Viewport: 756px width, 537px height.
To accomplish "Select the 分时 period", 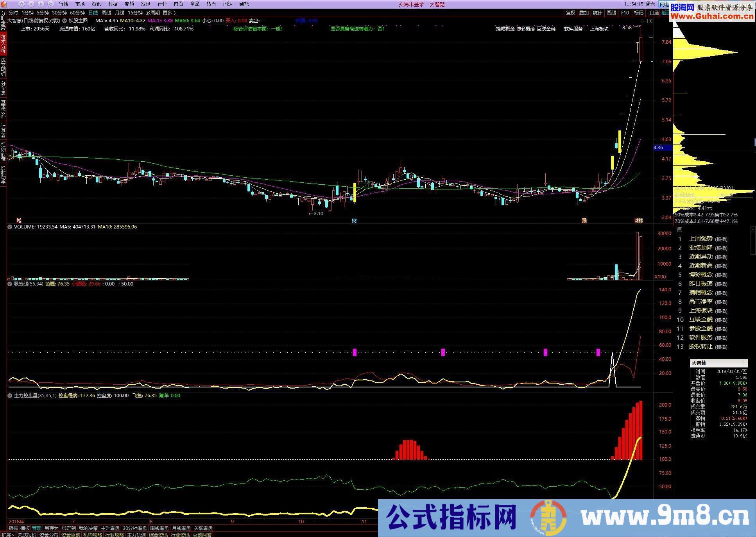I will [13, 13].
